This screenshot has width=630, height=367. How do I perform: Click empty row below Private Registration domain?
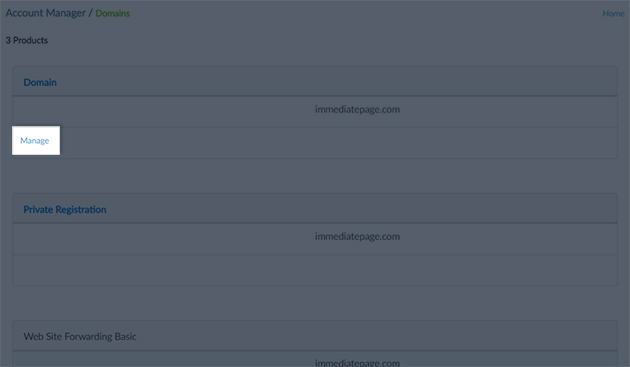tap(315, 270)
